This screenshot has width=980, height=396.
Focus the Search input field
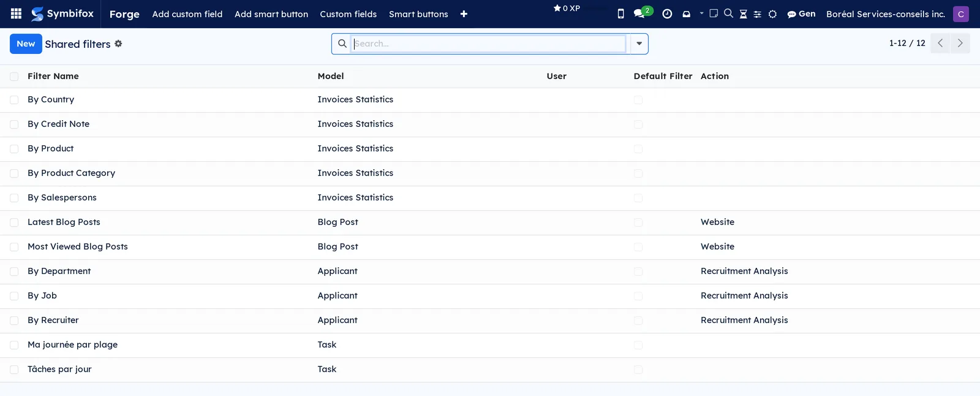tap(489, 44)
